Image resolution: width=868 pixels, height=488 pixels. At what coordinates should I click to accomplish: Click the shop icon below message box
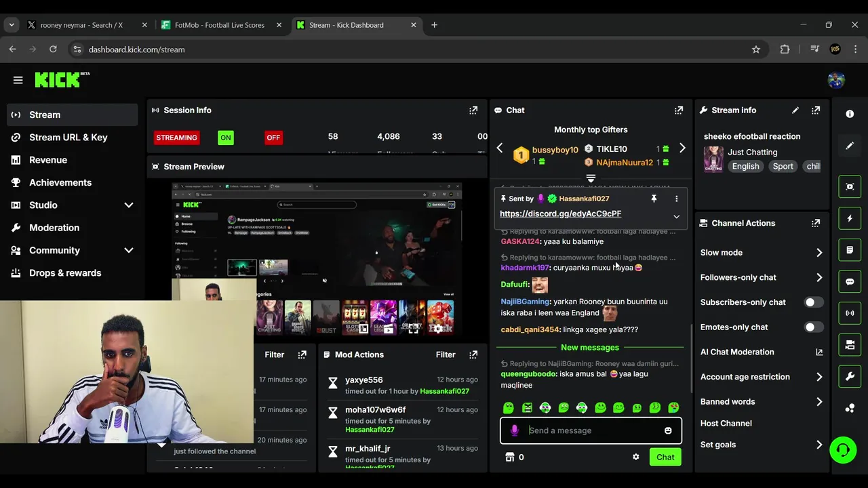click(510, 457)
